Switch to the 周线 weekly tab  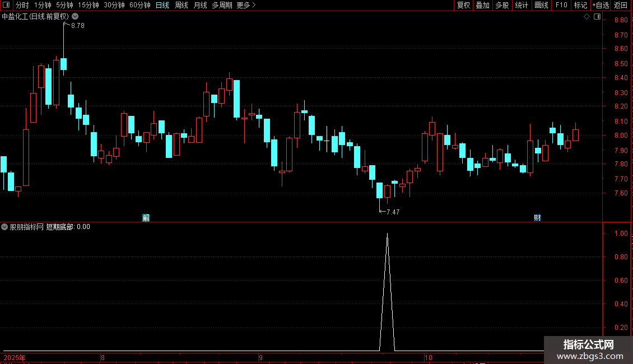pyautogui.click(x=181, y=5)
